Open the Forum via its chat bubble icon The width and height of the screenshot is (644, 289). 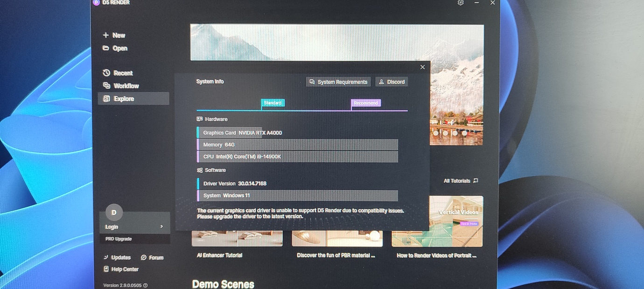pyautogui.click(x=143, y=257)
